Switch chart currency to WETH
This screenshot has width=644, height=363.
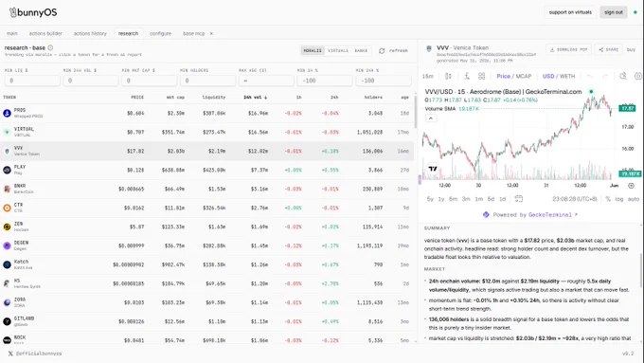pyautogui.click(x=567, y=76)
